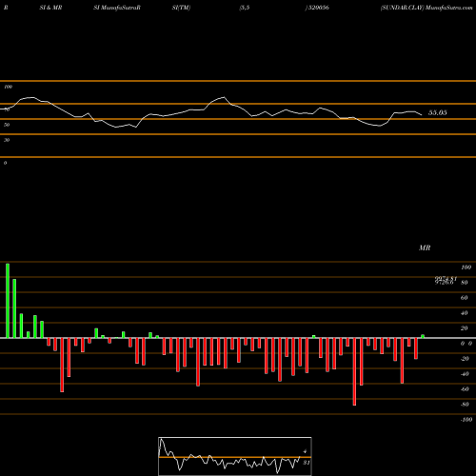Click the white RSI line's peak near chart middle

tap(224, 97)
